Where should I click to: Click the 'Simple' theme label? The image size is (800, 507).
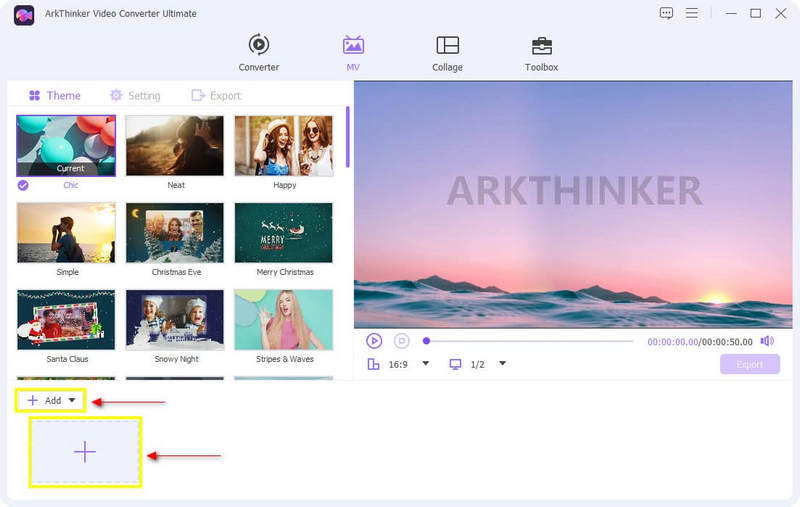[x=67, y=272]
